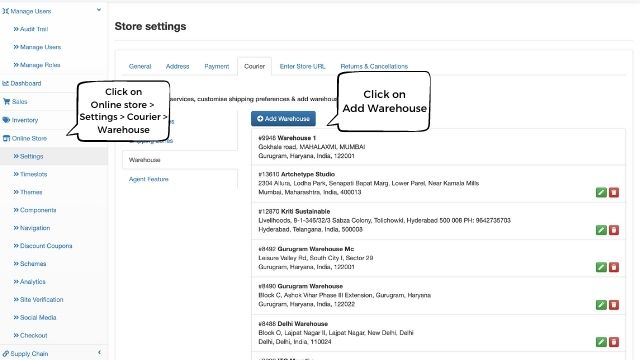Open the Agent Feature section
This screenshot has width=640, height=360.
point(149,179)
